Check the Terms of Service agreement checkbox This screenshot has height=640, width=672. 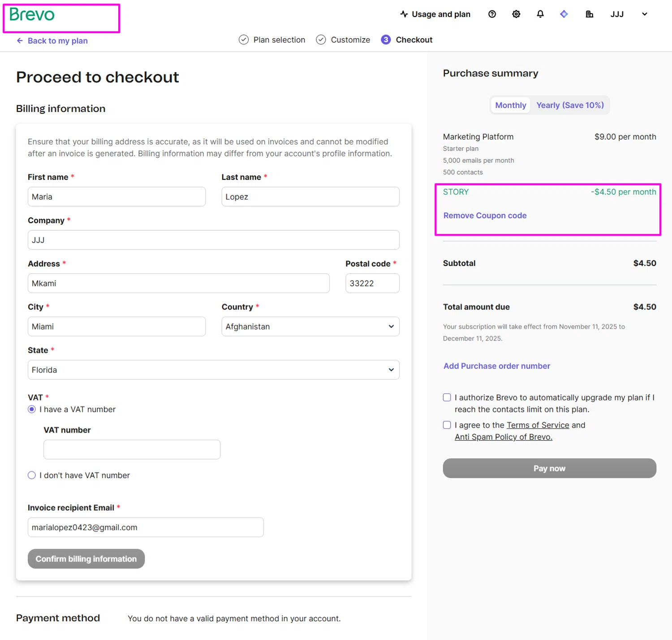447,425
